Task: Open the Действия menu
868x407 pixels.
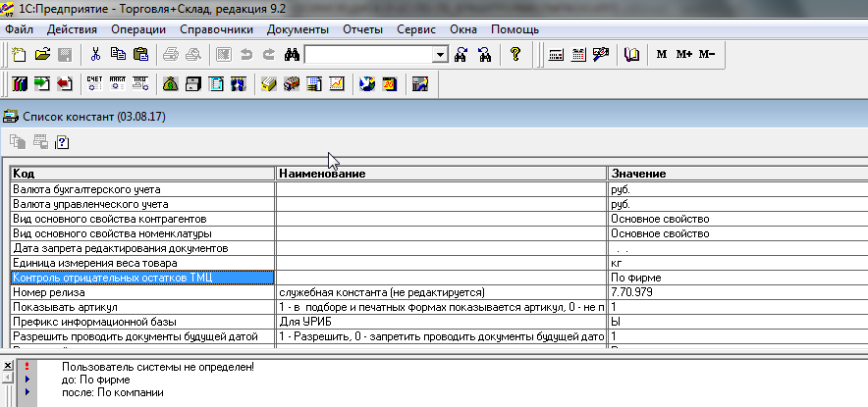Action: [x=72, y=29]
